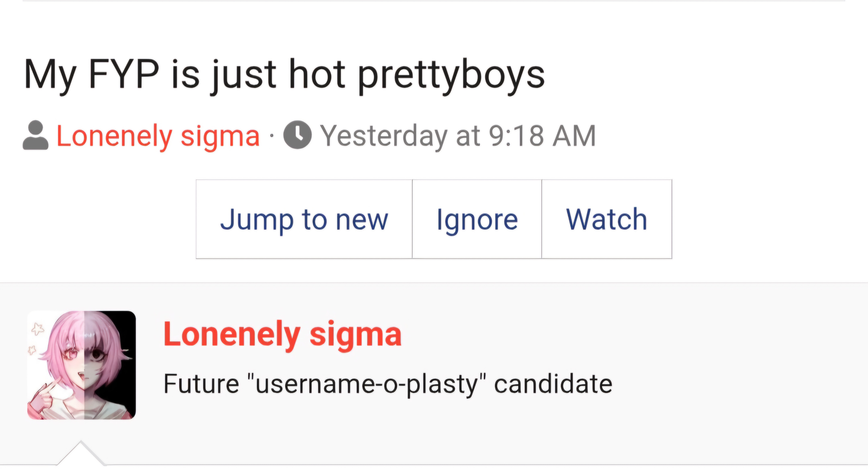Watch this thread using the Watch button
This screenshot has width=868, height=469.
pos(607,219)
